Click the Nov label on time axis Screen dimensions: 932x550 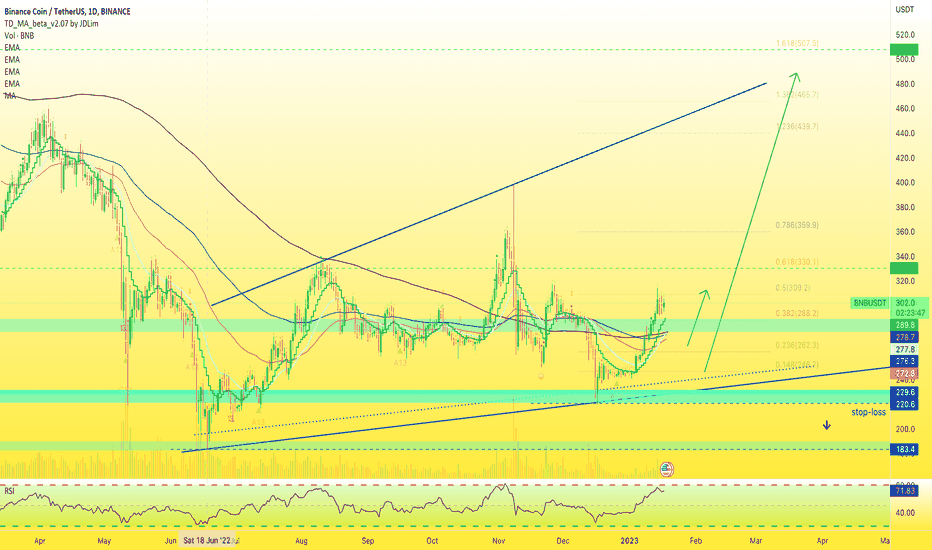(499, 541)
